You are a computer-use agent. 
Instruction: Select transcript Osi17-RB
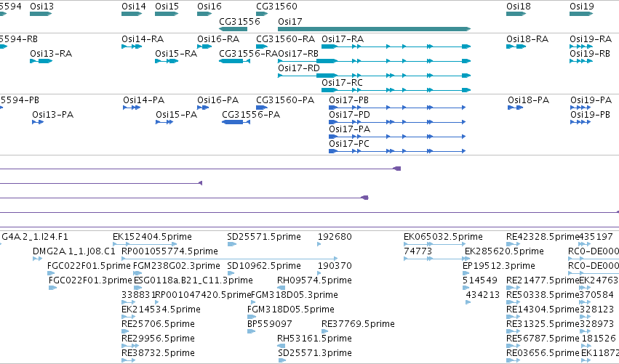click(x=375, y=61)
